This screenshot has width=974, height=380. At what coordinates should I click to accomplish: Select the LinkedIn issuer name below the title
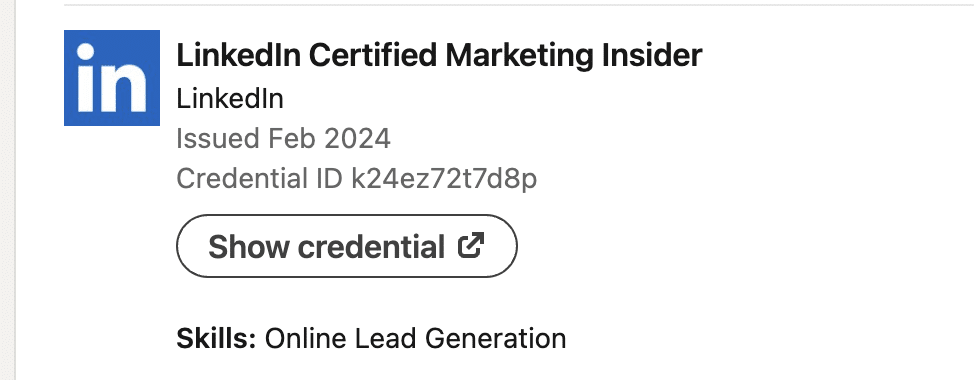pyautogui.click(x=230, y=99)
